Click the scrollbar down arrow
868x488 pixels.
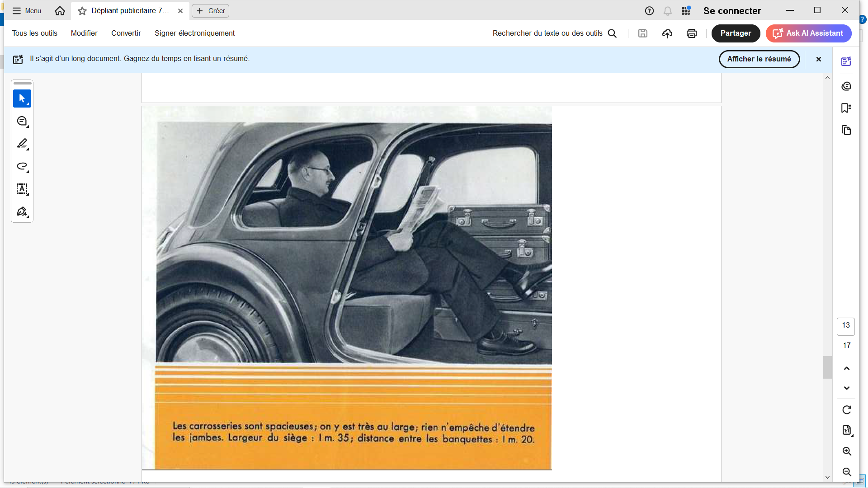[827, 477]
